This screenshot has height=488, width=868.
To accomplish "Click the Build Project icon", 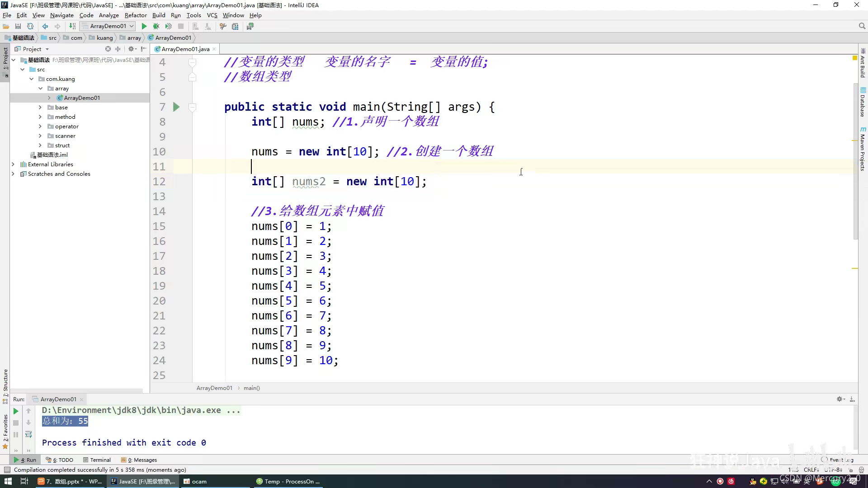I will tap(72, 26).
